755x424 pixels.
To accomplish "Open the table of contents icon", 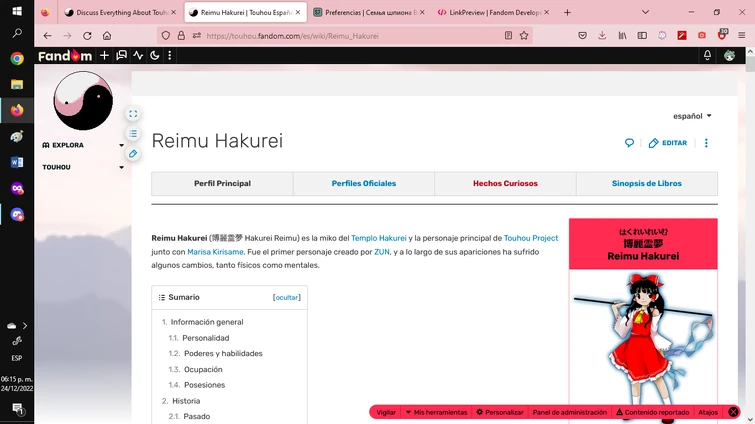I will pos(133,134).
